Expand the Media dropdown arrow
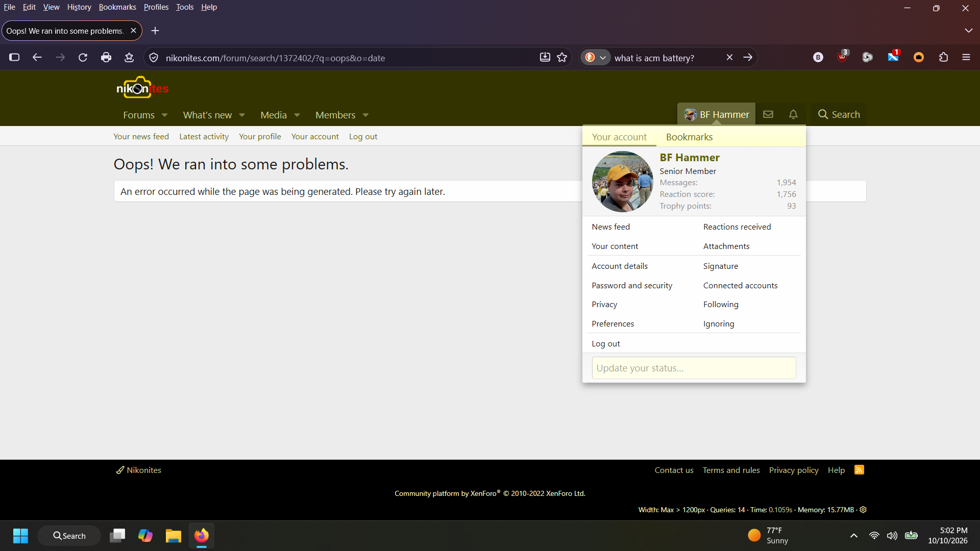 pos(297,115)
